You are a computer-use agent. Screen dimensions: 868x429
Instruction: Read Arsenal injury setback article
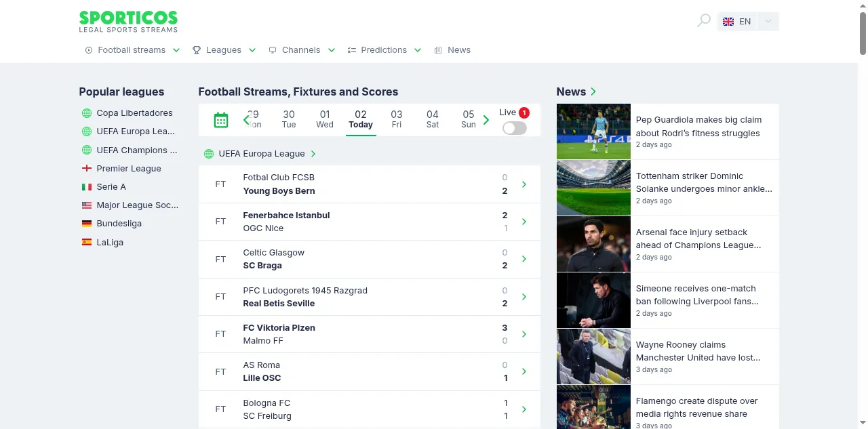pyautogui.click(x=698, y=239)
